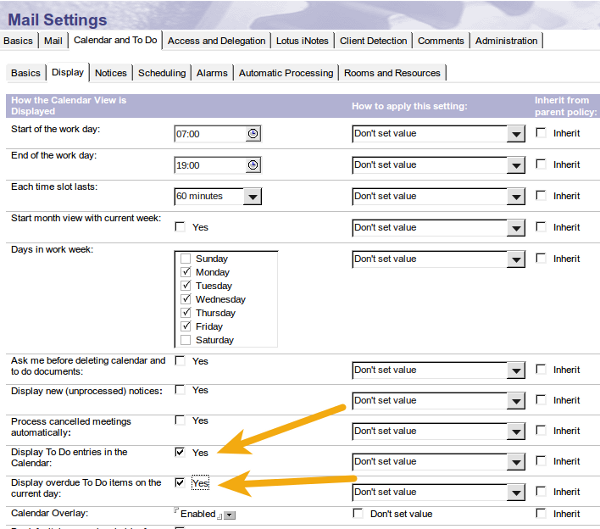600x529 pixels.
Task: Open time picker for End of work day
Action: coord(253,165)
